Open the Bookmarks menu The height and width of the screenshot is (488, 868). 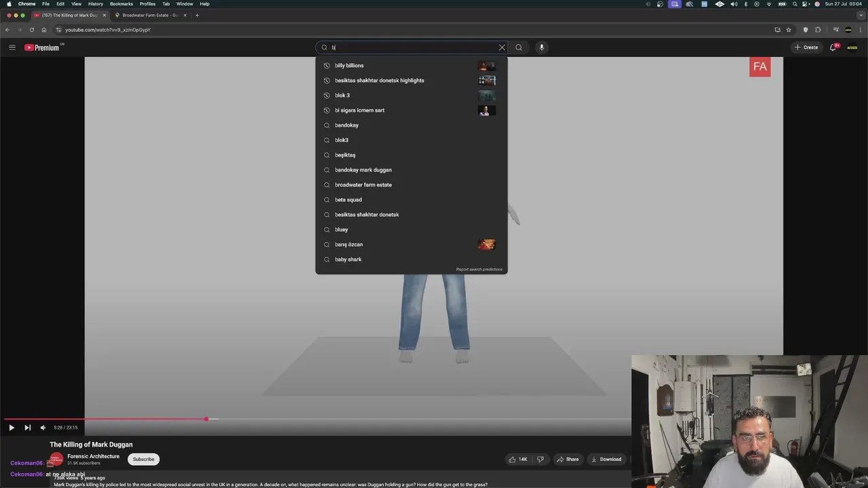point(121,4)
